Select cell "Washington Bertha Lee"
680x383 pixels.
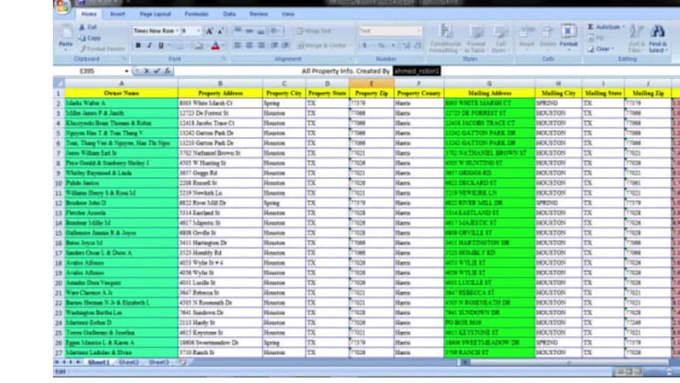pyautogui.click(x=121, y=313)
